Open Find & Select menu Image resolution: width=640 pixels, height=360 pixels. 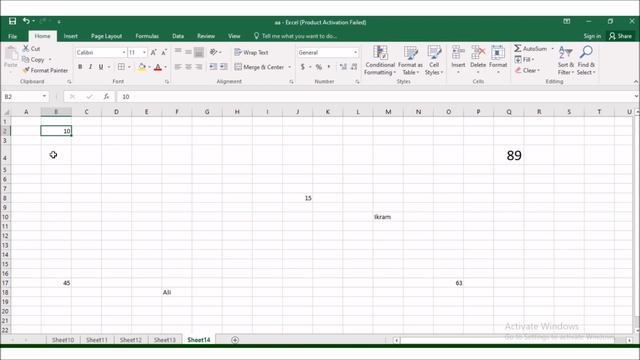pos(586,60)
